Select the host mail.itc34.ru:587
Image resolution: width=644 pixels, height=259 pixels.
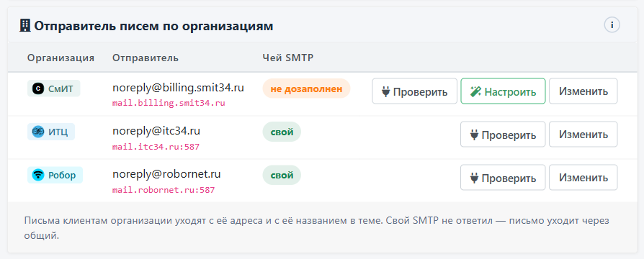coord(156,147)
